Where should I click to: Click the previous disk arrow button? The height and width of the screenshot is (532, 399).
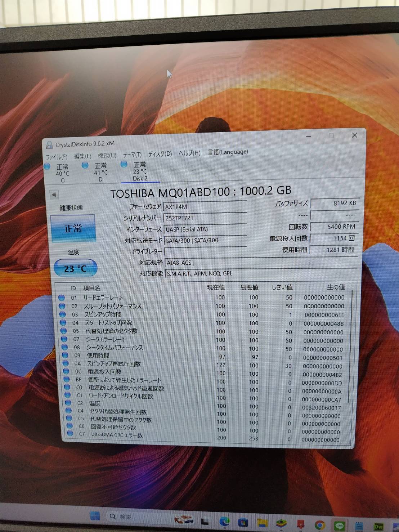click(x=54, y=195)
